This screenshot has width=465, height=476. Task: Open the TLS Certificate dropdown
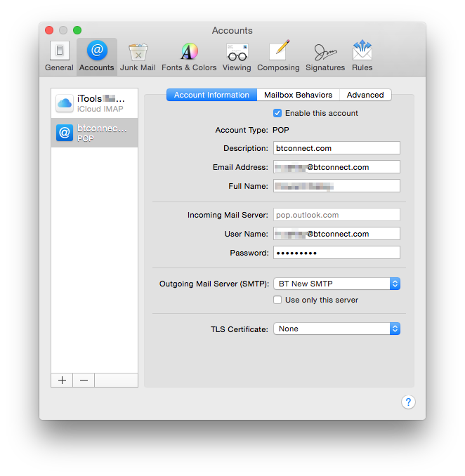pyautogui.click(x=336, y=329)
